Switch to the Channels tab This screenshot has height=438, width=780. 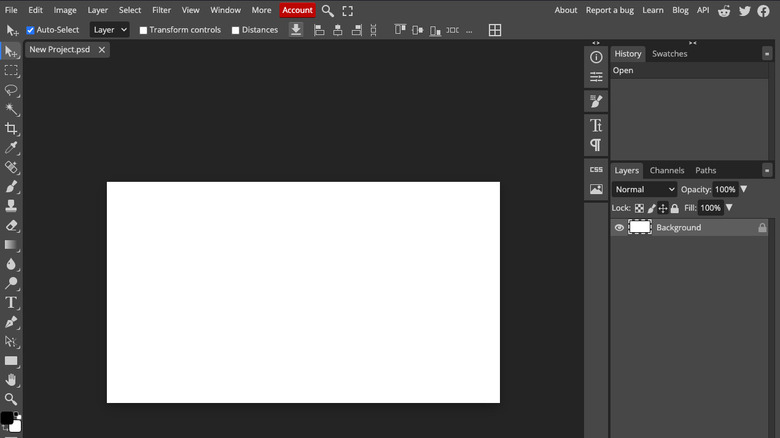tap(667, 170)
